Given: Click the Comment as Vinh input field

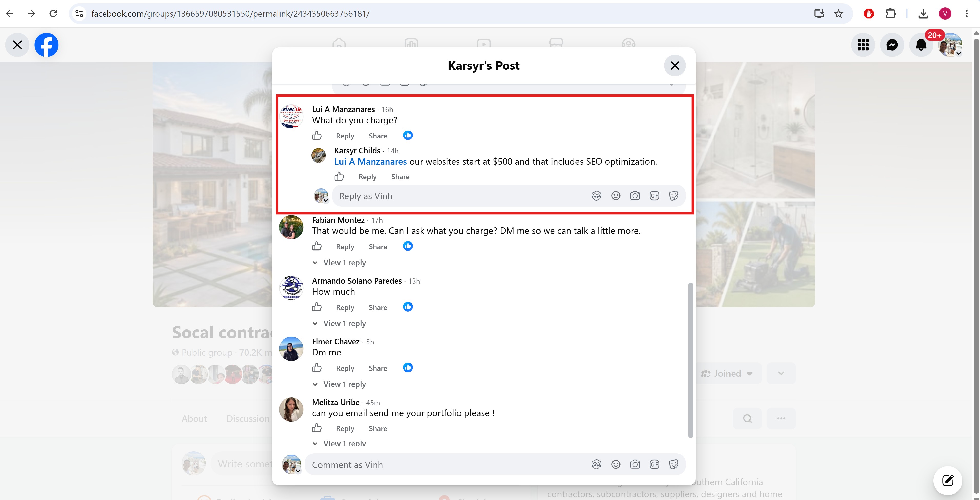Looking at the screenshot, I should point(495,464).
